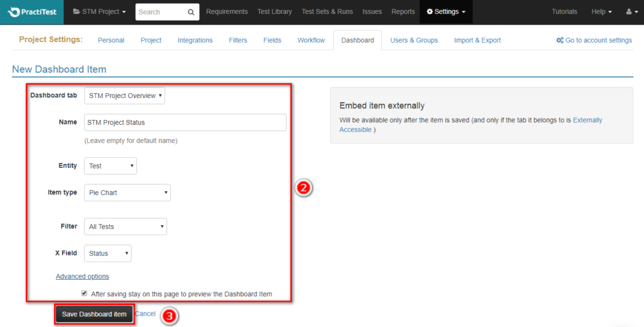Open Test Sets & Runs
644x327 pixels.
(x=327, y=12)
